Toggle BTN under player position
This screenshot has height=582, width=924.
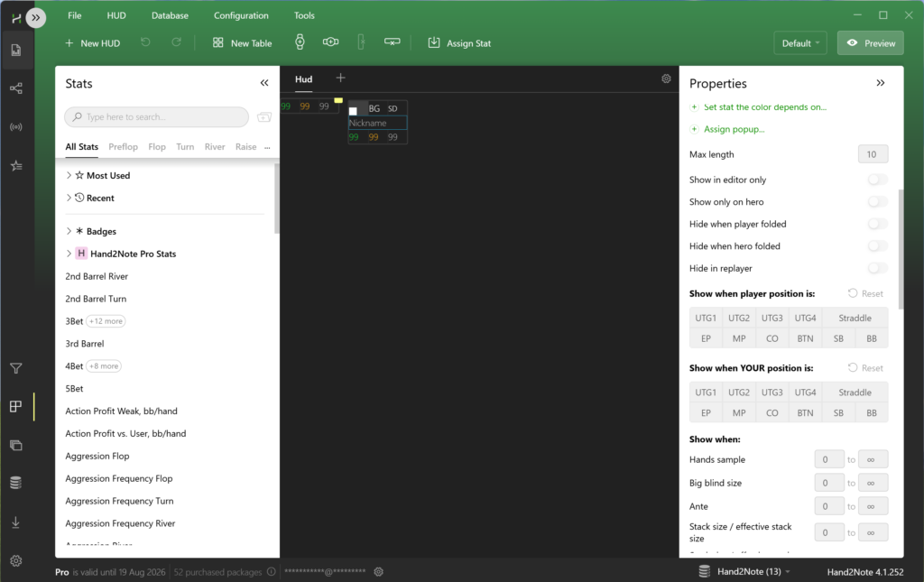806,338
